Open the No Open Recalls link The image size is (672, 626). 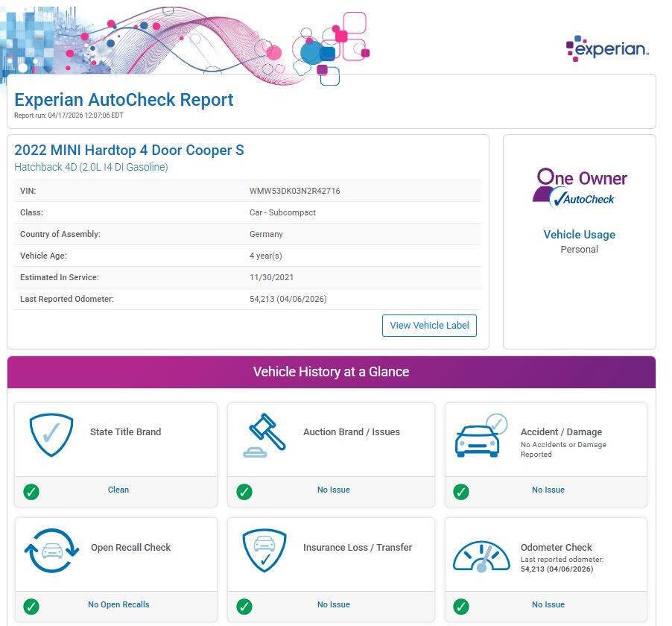tap(118, 605)
